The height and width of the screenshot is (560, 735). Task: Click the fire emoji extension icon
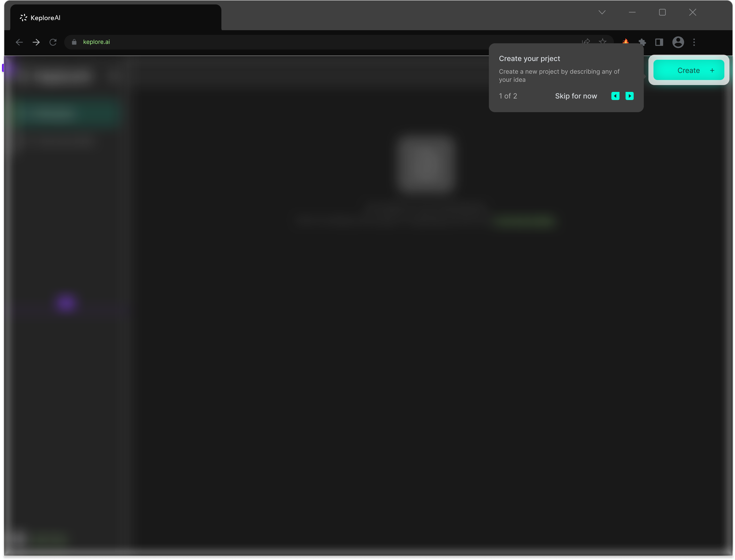click(x=626, y=42)
